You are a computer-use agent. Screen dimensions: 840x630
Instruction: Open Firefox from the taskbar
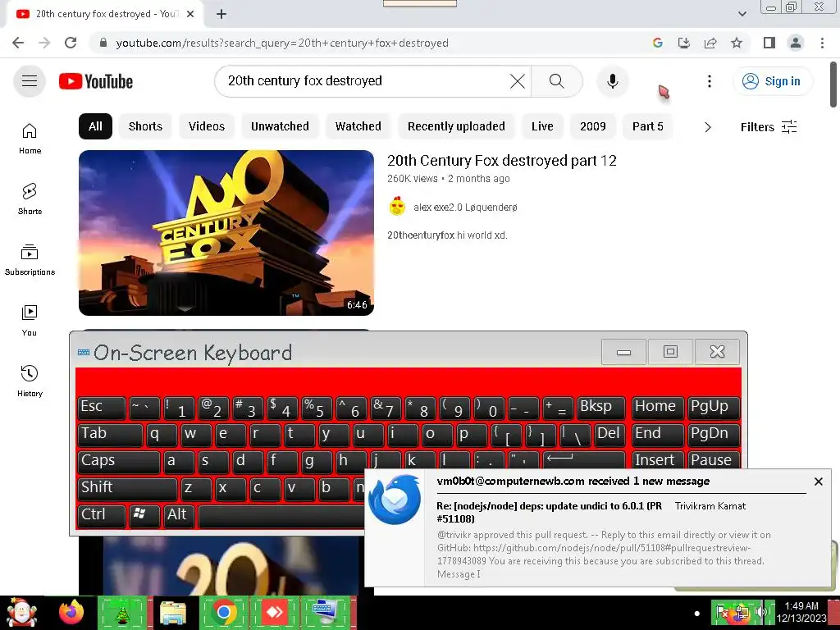pyautogui.click(x=72, y=612)
